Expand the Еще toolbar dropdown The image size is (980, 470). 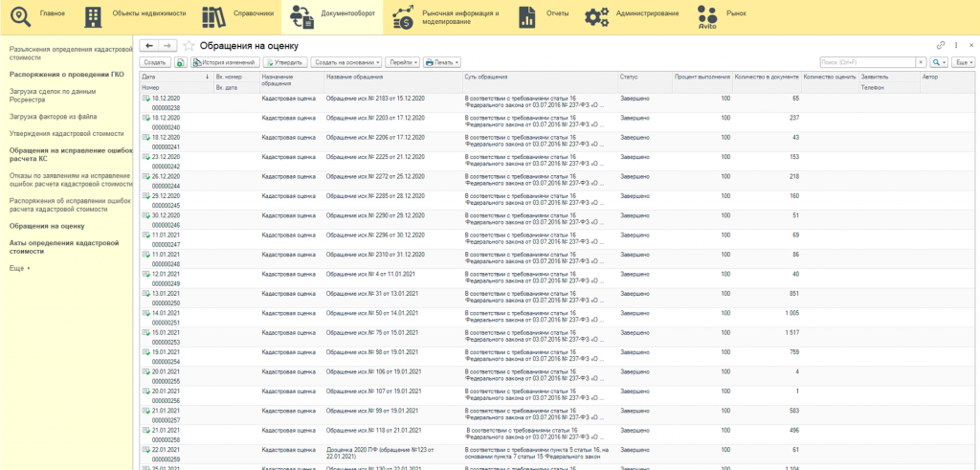click(963, 62)
